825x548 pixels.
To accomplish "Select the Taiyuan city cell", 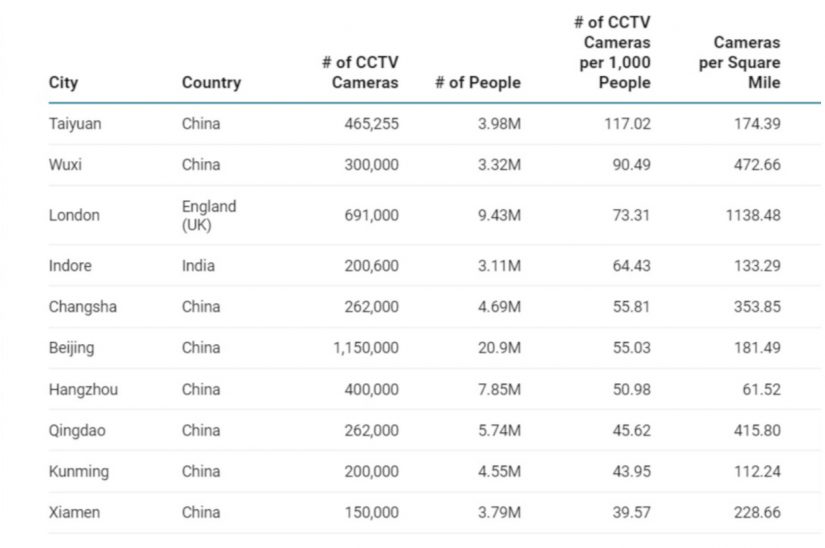I will coord(75,124).
